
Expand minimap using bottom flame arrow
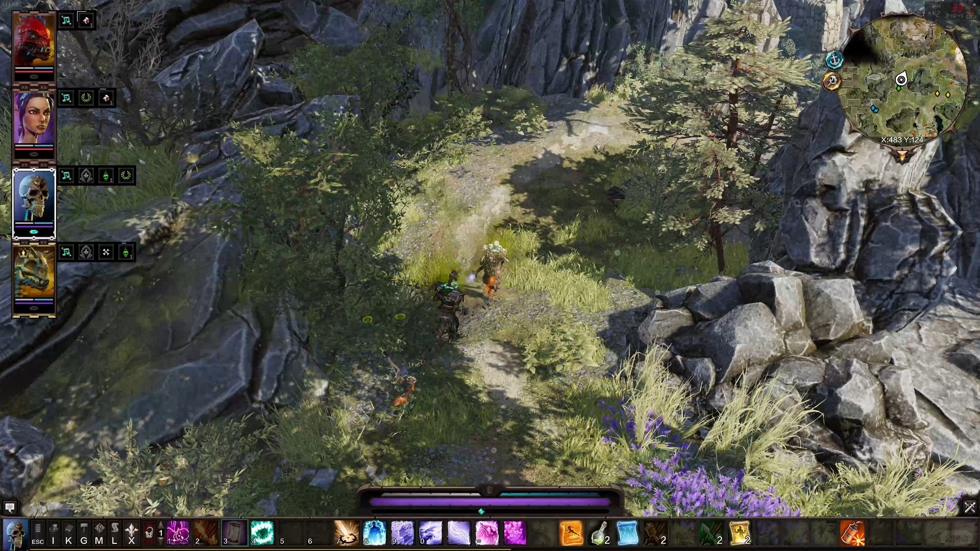902,155
